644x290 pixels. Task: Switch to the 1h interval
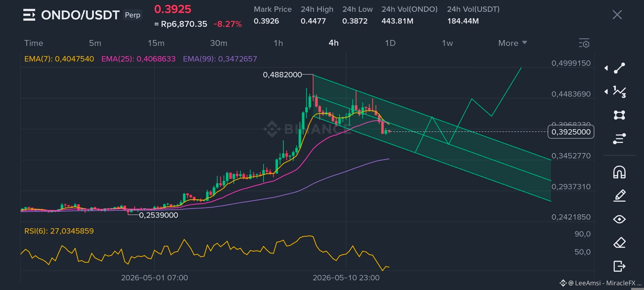pyautogui.click(x=278, y=43)
